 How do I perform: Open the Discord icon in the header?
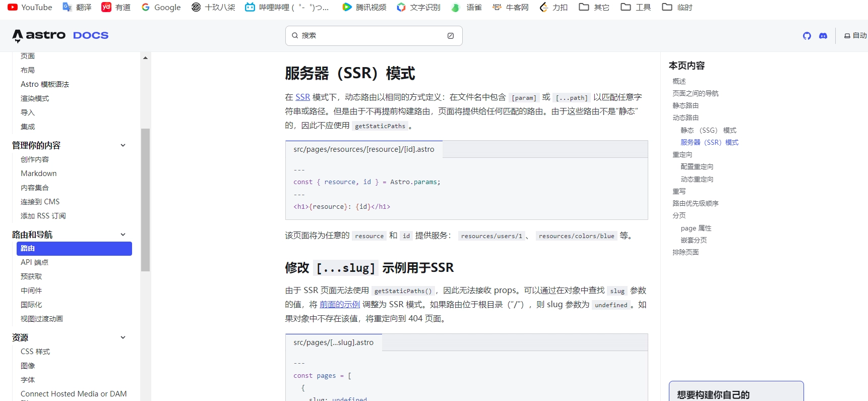click(823, 36)
